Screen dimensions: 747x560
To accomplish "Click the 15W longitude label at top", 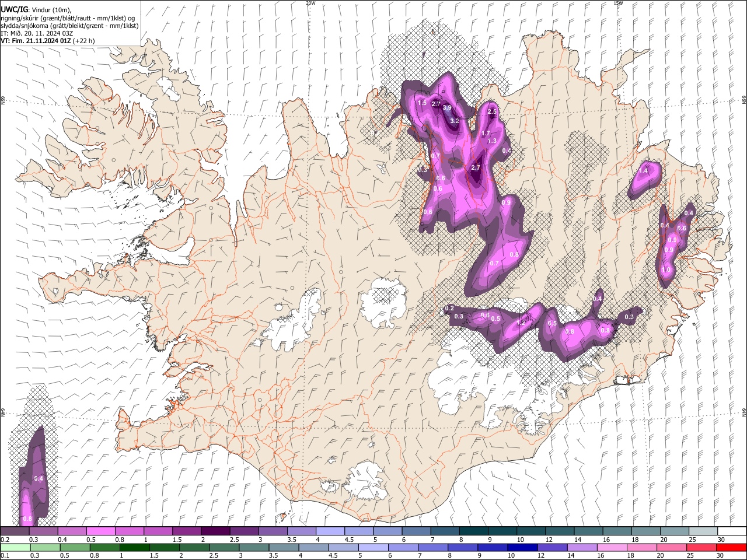I will 618,3.
